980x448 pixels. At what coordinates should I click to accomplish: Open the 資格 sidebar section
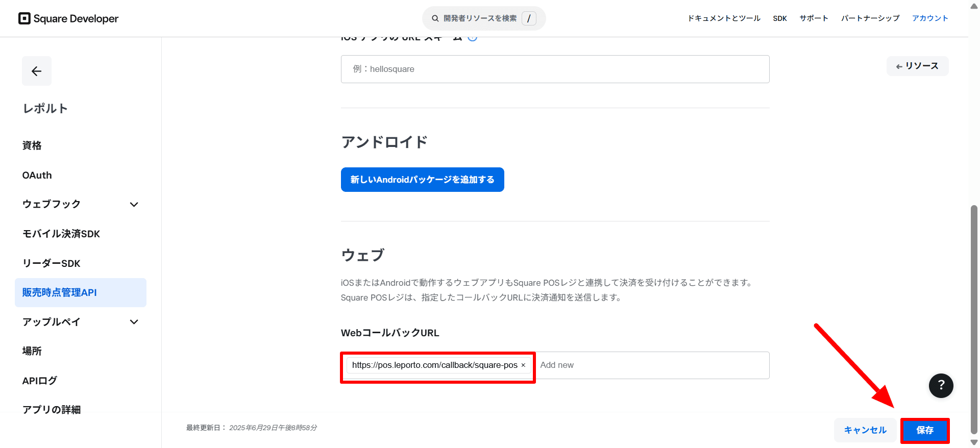tap(32, 145)
